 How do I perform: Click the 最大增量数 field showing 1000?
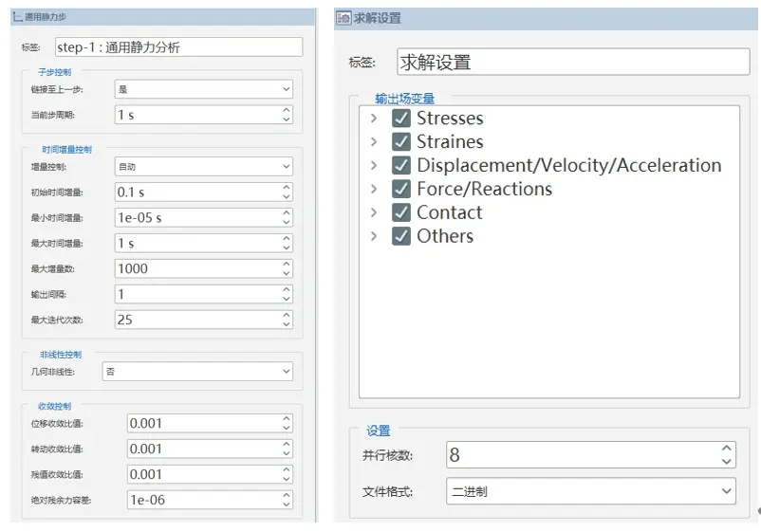click(x=204, y=268)
